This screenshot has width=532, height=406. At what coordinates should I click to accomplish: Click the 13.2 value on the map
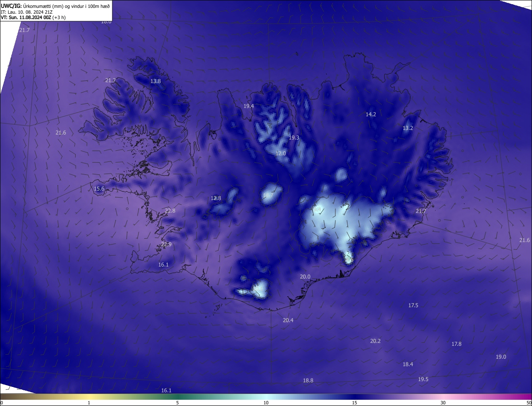coord(408,128)
